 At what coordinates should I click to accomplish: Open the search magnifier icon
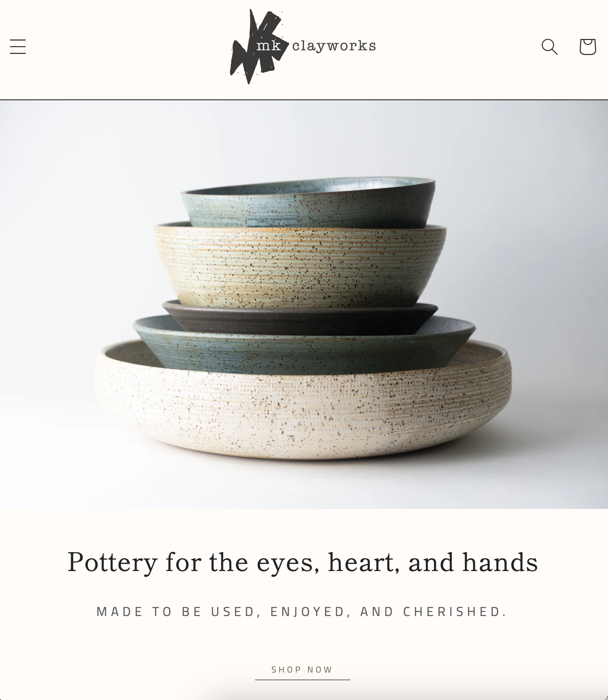pos(549,46)
